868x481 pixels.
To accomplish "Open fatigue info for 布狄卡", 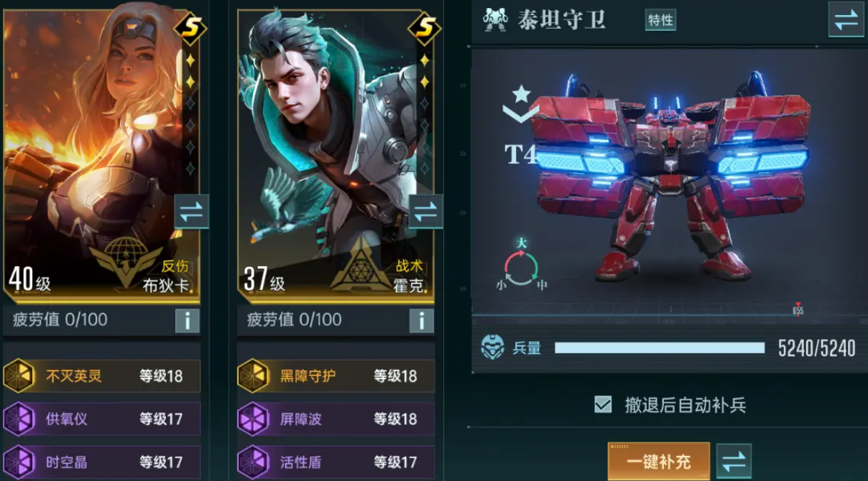I will [x=187, y=320].
